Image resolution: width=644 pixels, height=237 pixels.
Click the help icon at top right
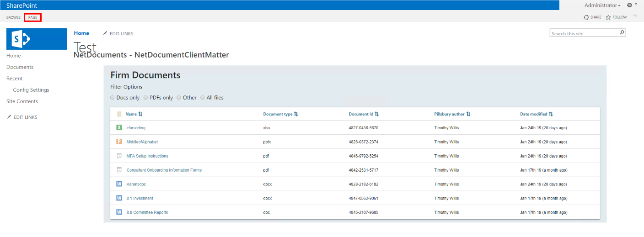point(637,4)
